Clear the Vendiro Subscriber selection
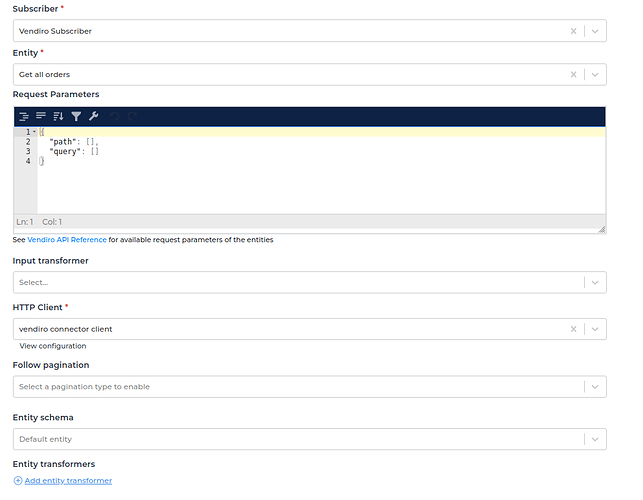Image resolution: width=643 pixels, height=500 pixels. 573,31
